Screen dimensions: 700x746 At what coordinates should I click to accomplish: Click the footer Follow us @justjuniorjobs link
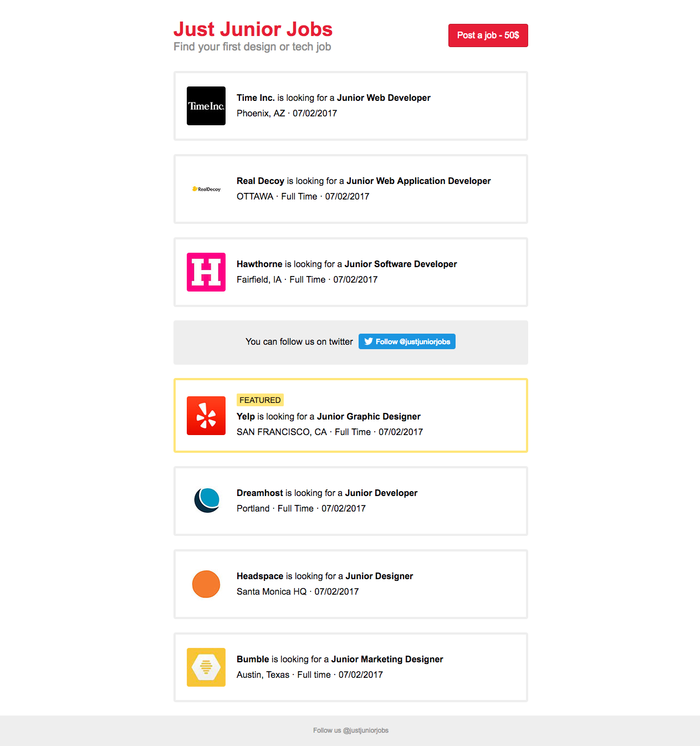click(351, 730)
